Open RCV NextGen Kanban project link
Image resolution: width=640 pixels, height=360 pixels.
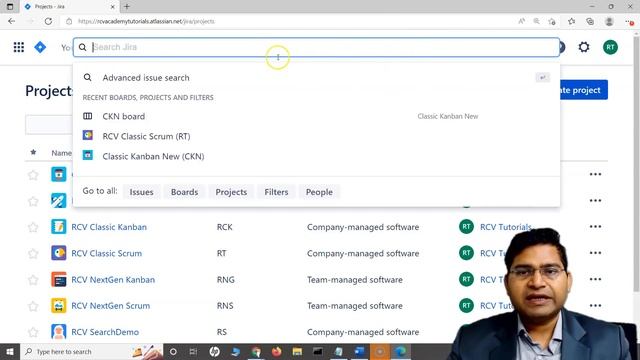tap(113, 280)
